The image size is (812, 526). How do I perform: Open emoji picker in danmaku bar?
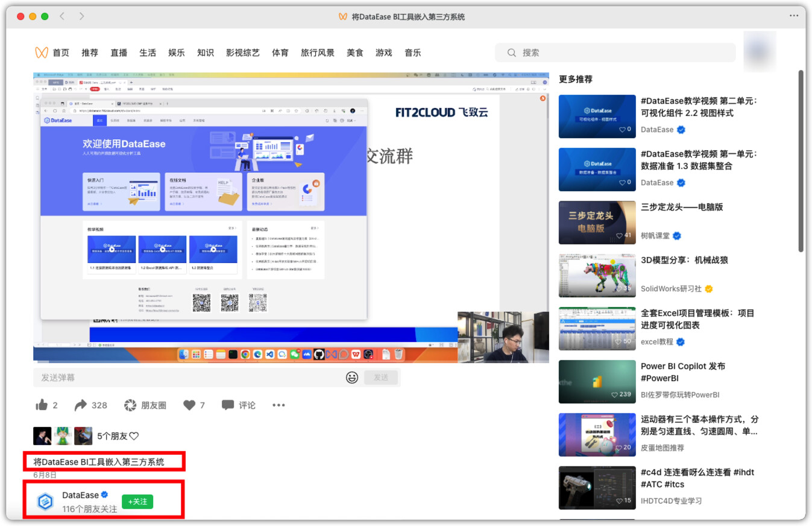pyautogui.click(x=352, y=378)
